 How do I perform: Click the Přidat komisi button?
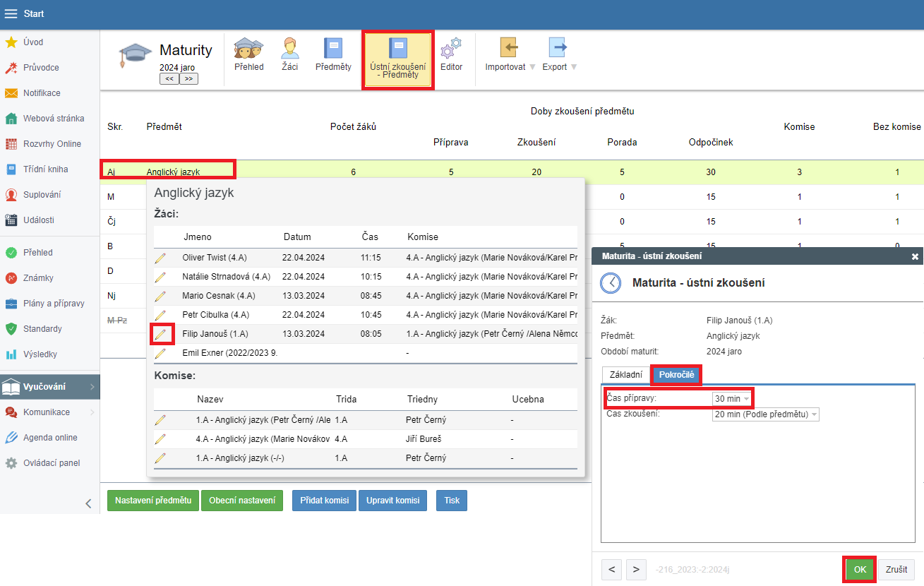[325, 501]
